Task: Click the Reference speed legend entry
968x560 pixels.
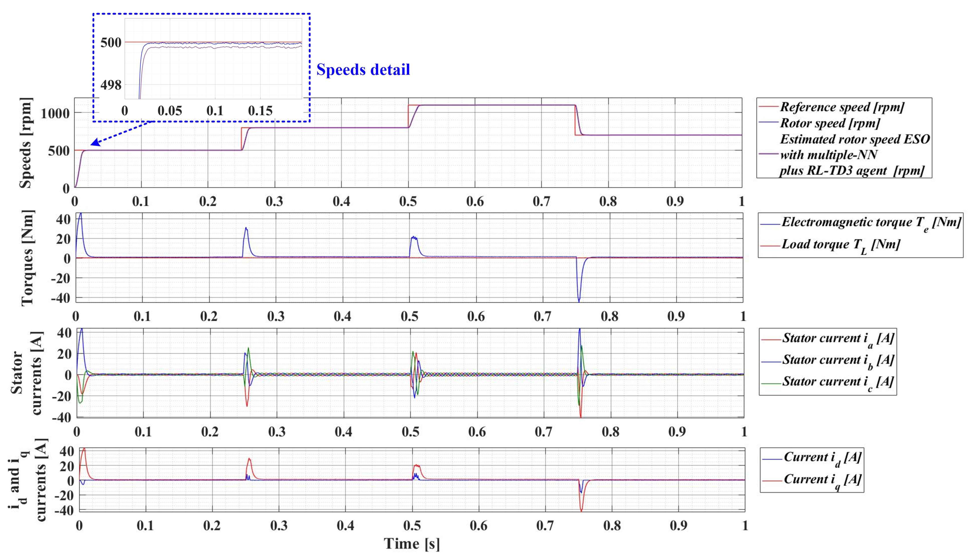Action: pyautogui.click(x=842, y=107)
